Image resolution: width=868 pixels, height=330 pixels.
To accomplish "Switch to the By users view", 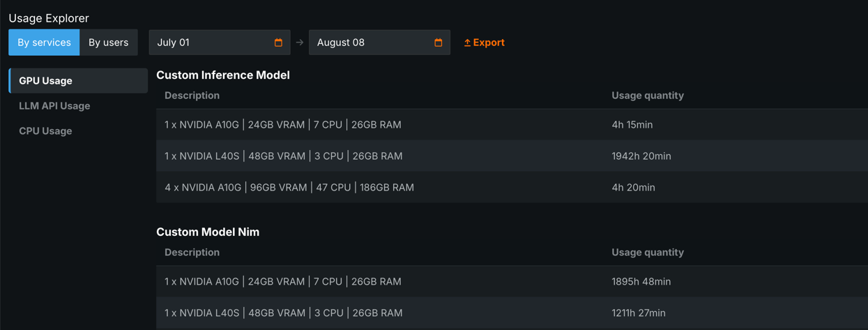I will [108, 43].
